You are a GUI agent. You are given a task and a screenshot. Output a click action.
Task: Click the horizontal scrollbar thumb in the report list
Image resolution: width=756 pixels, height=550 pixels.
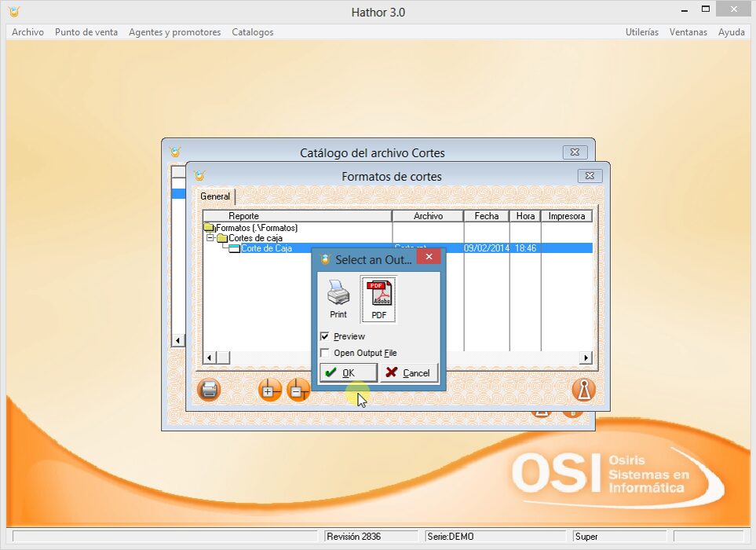(x=223, y=357)
